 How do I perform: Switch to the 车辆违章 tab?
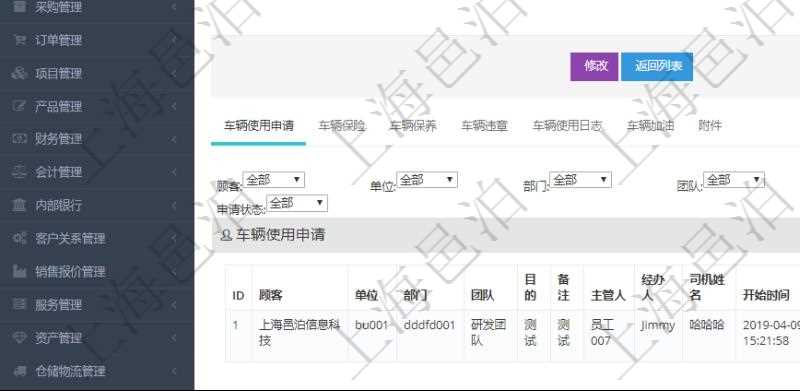coord(484,126)
